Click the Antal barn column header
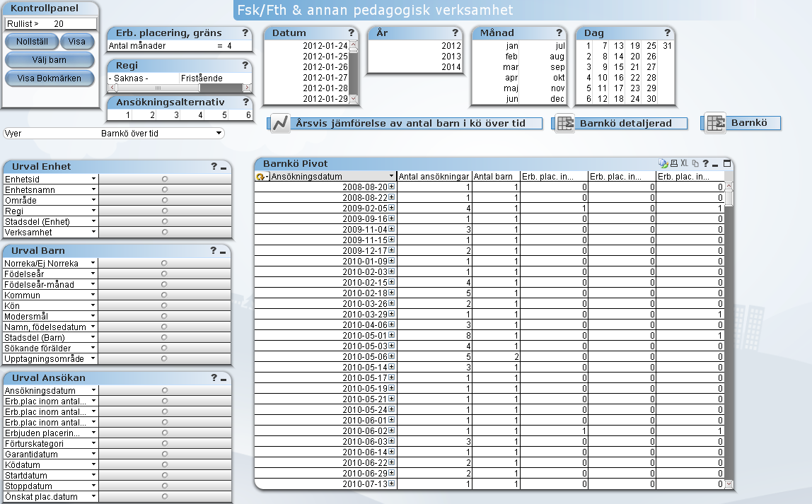Viewport: 812px width, 504px height. coord(496,177)
